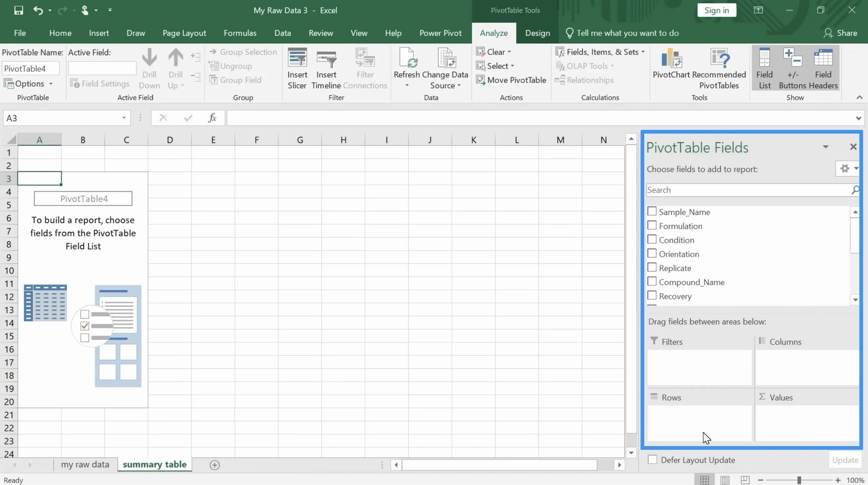Click the zoom slider handle
This screenshot has width=868, height=485.
coord(799,480)
